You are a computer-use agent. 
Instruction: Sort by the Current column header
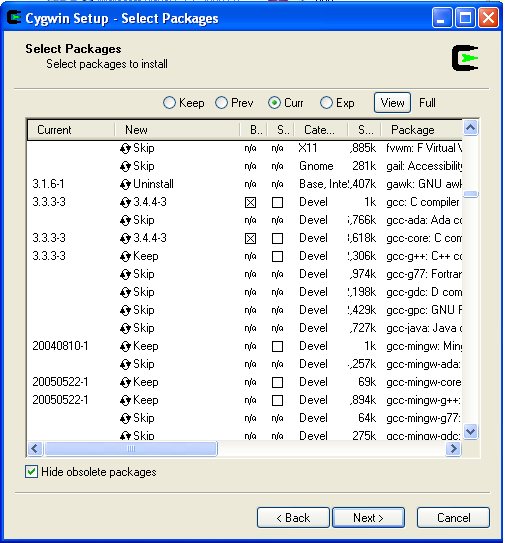(71, 130)
